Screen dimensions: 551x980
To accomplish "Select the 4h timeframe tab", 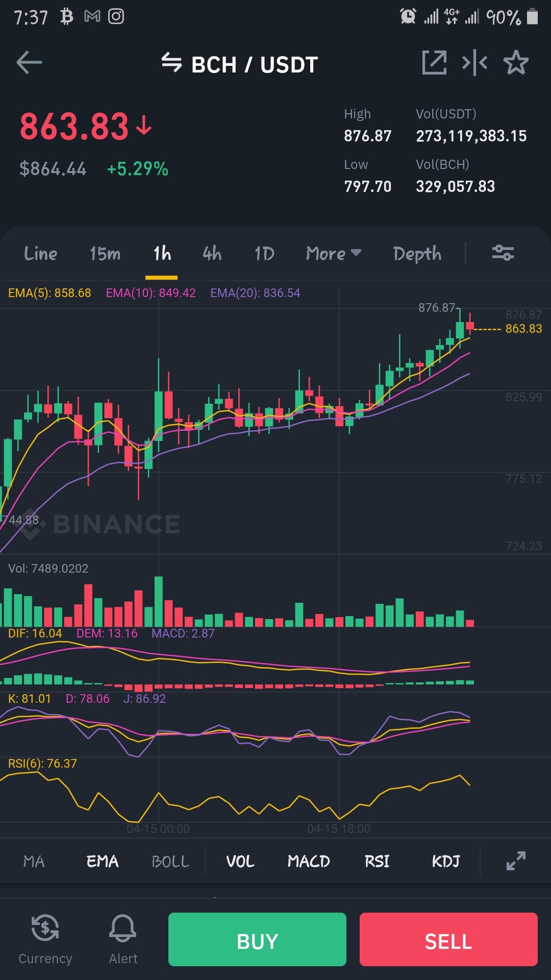I will (212, 253).
